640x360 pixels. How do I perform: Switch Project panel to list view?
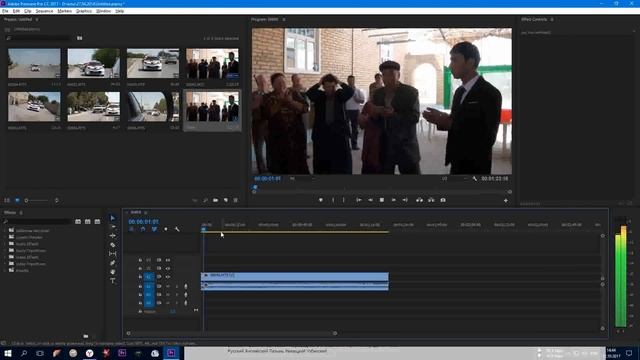pos(7,200)
